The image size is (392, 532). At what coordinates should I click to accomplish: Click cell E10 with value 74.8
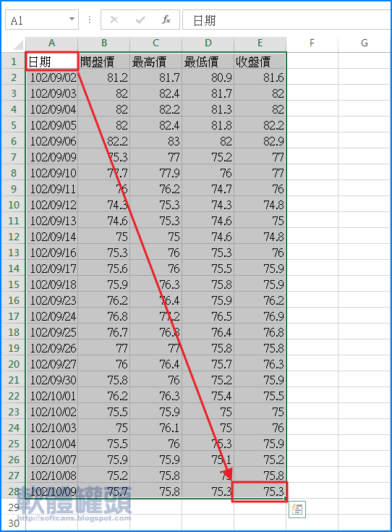pyautogui.click(x=260, y=205)
